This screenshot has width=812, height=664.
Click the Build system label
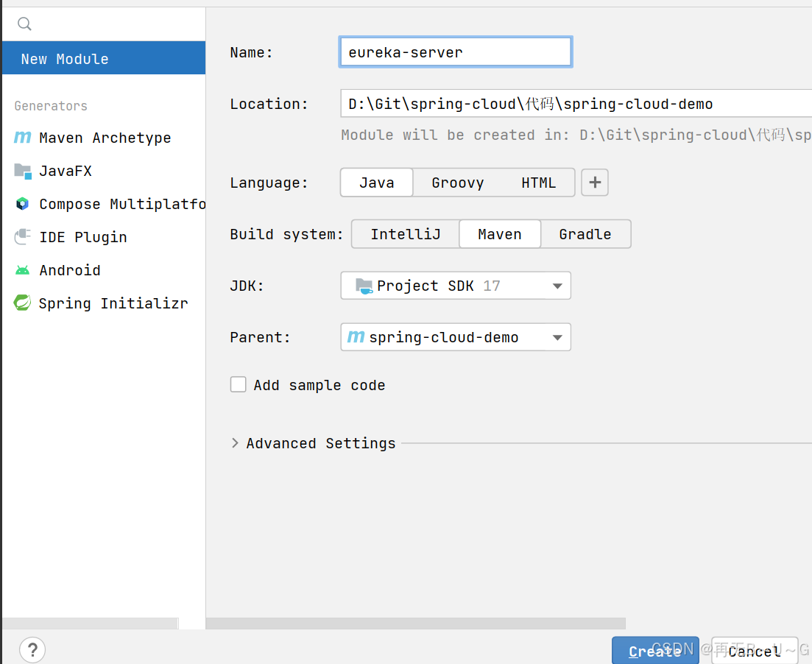pos(286,234)
